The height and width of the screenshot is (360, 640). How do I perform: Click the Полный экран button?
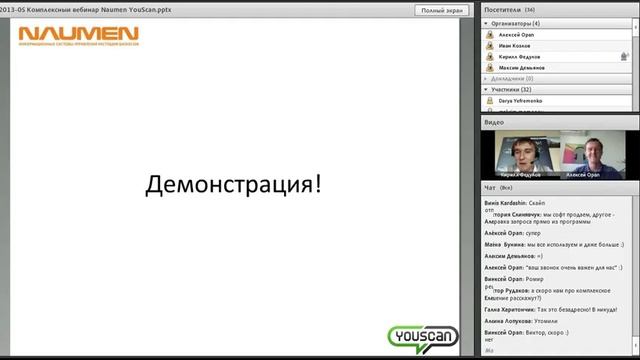(442, 10)
